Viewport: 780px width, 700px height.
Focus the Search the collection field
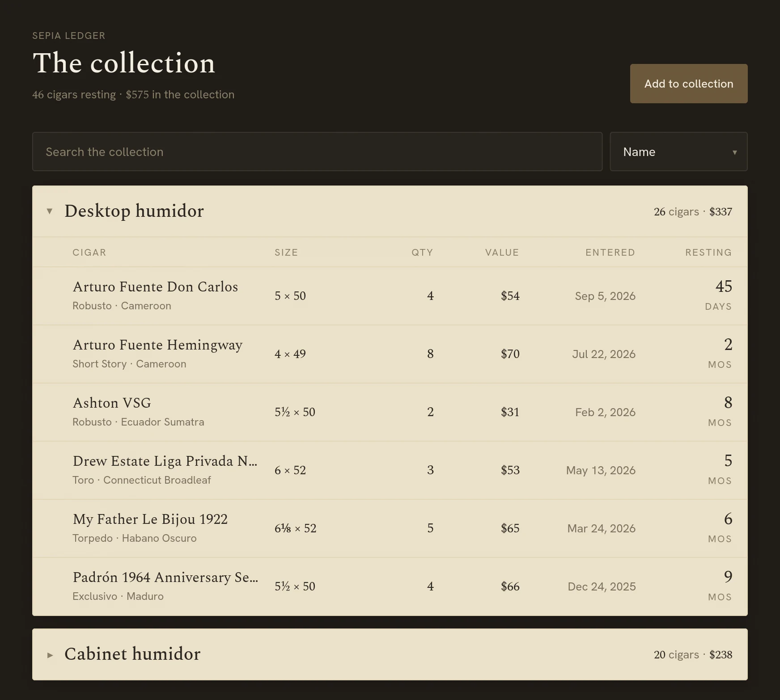coord(317,152)
